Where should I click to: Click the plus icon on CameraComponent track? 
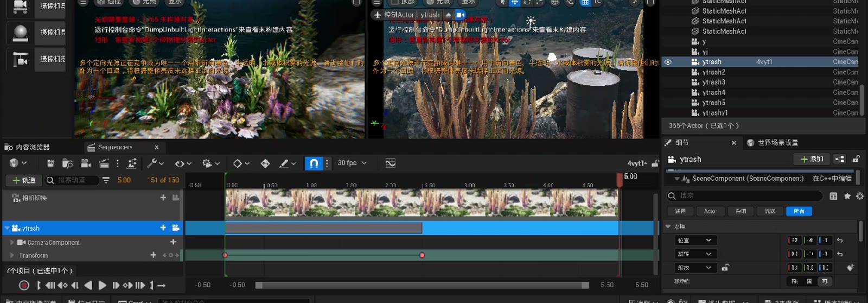(173, 242)
